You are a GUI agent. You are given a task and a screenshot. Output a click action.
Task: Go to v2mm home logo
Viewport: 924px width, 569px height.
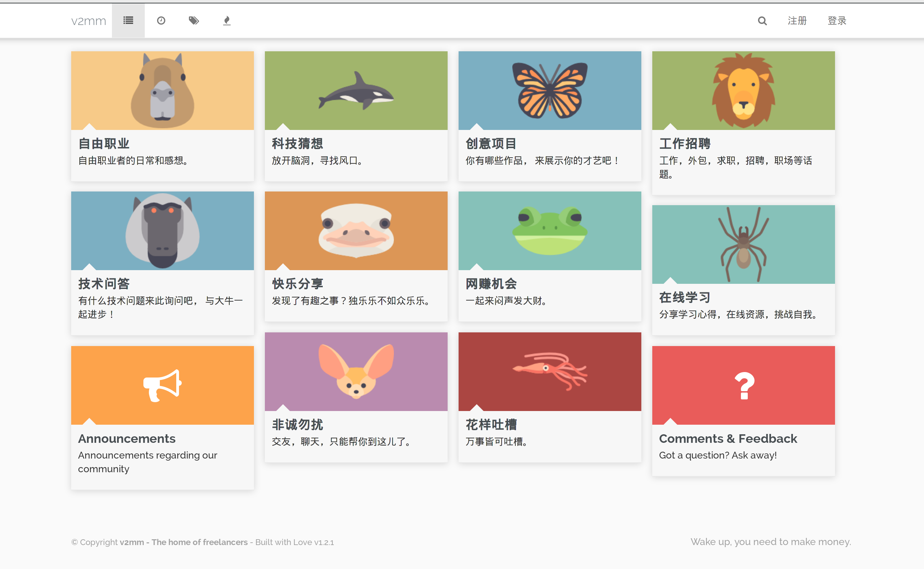[x=89, y=21]
